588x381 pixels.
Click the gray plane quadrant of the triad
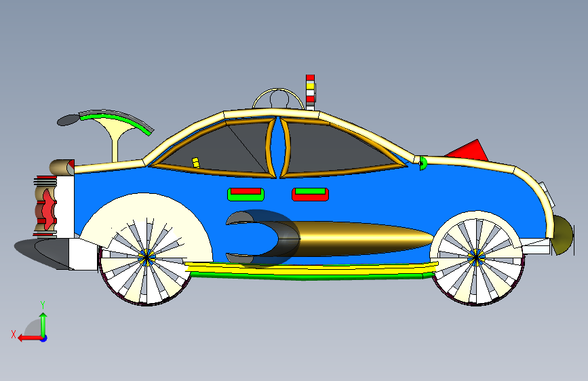pyautogui.click(x=33, y=327)
